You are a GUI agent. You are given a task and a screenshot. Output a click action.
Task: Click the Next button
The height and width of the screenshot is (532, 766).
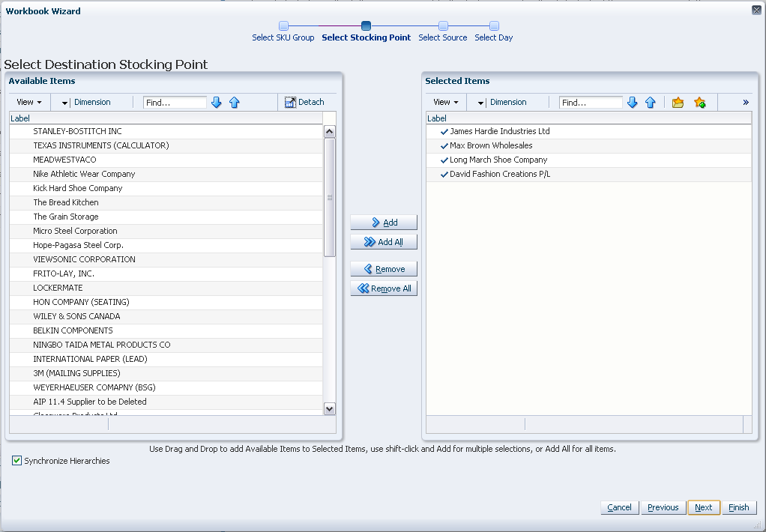coord(704,507)
